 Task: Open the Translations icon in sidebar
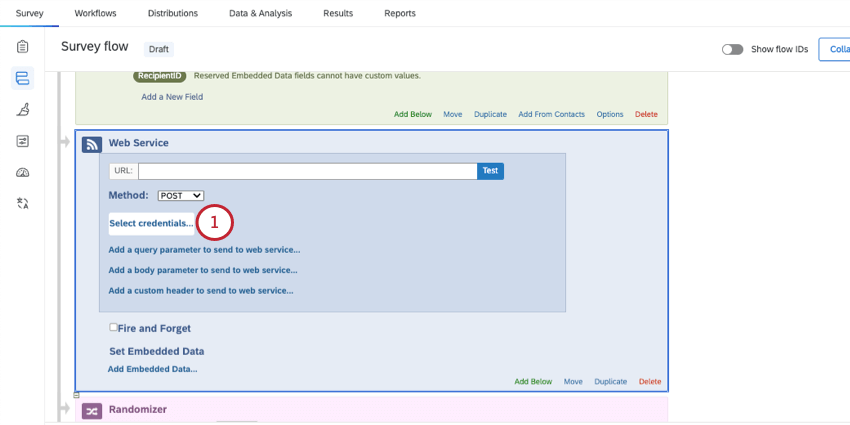point(22,203)
